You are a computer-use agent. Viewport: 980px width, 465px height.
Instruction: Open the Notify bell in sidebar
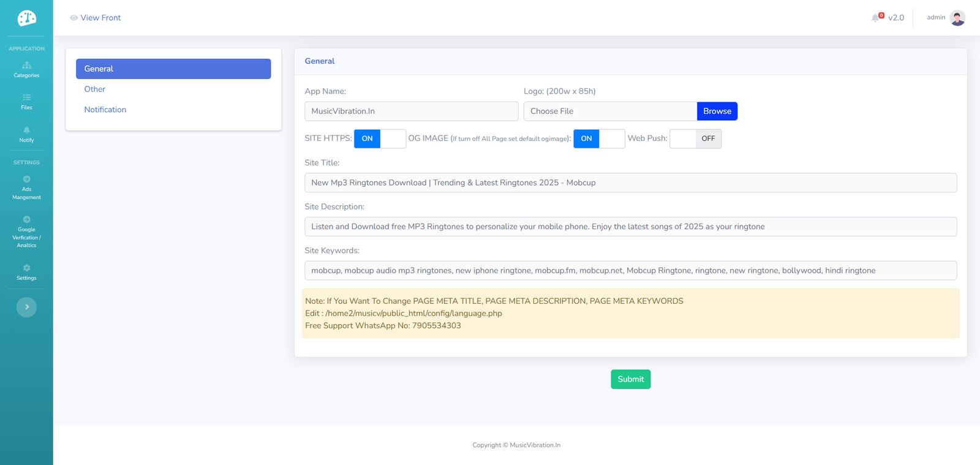click(26, 134)
